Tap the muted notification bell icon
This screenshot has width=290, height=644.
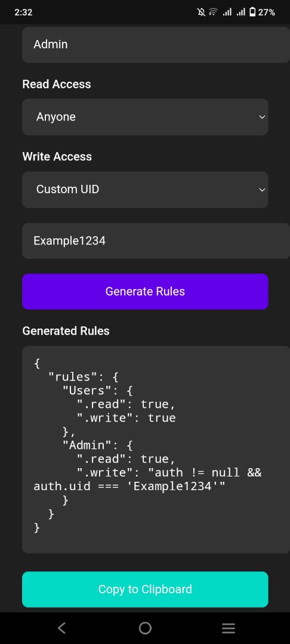click(201, 13)
